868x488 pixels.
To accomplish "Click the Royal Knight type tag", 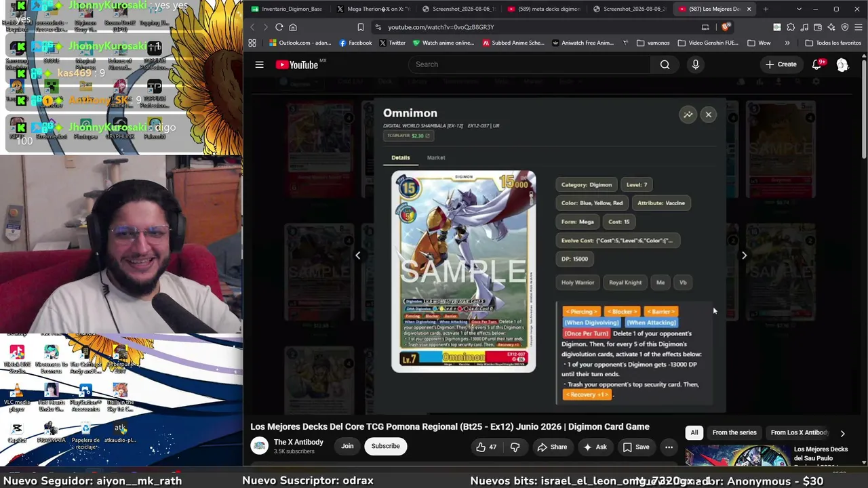I will [x=625, y=283].
